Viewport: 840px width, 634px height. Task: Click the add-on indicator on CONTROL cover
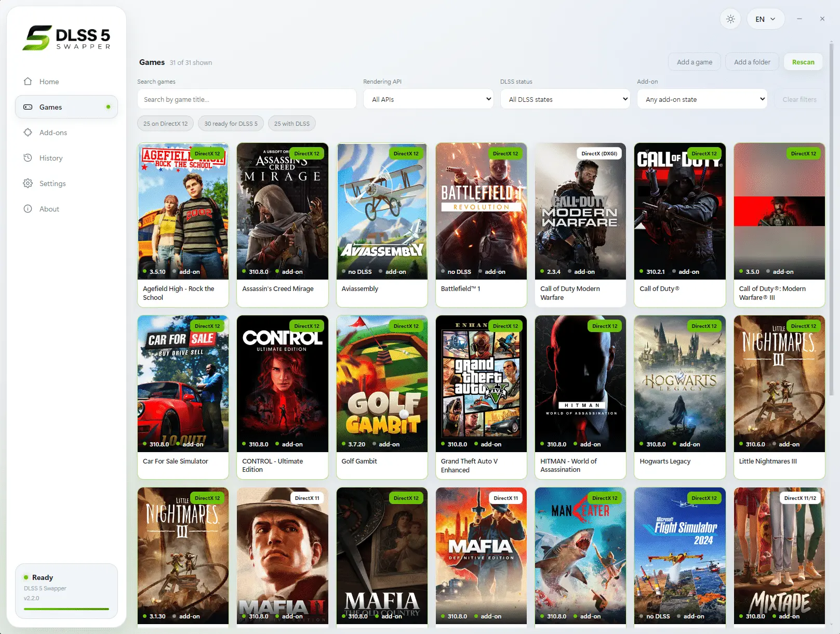click(289, 444)
